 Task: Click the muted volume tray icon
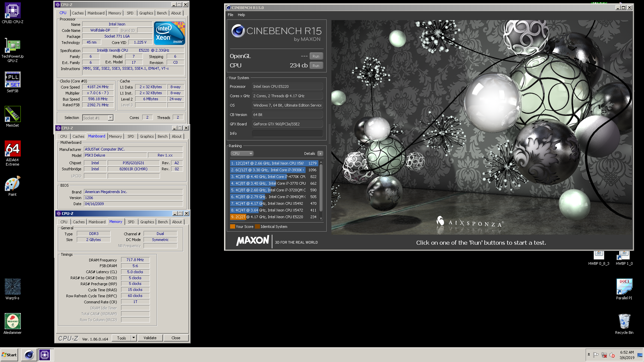click(x=612, y=355)
